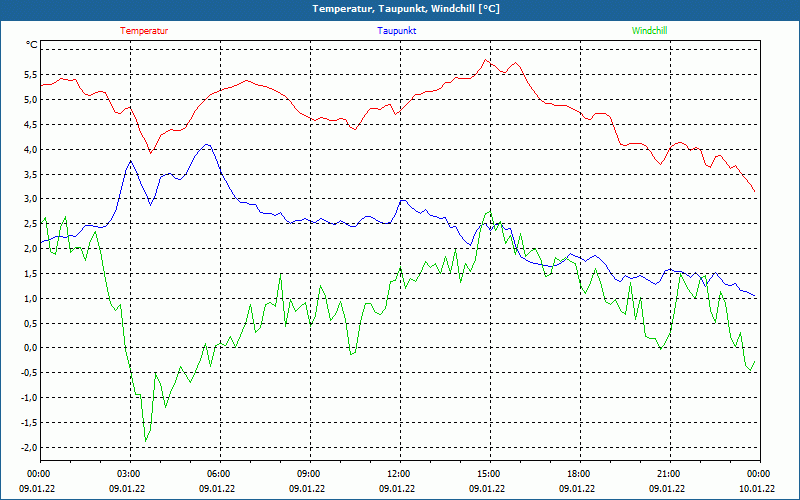Click the -2,0 y-axis value
Screen dimensions: 800x500
[x=30, y=447]
